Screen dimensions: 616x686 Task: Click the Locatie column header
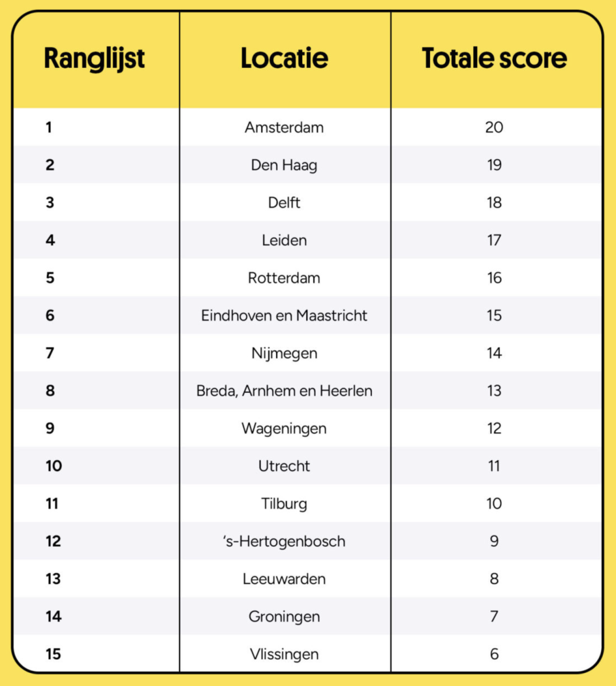point(284,58)
